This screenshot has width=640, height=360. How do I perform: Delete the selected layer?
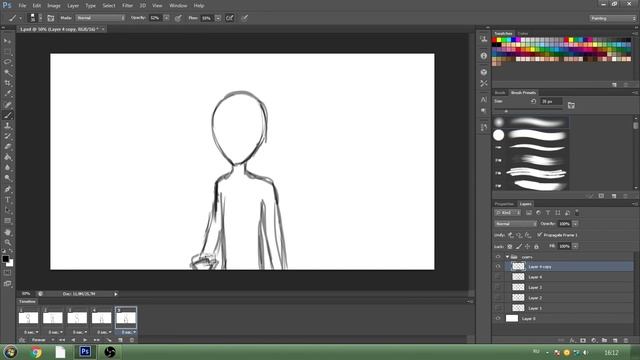[x=626, y=340]
